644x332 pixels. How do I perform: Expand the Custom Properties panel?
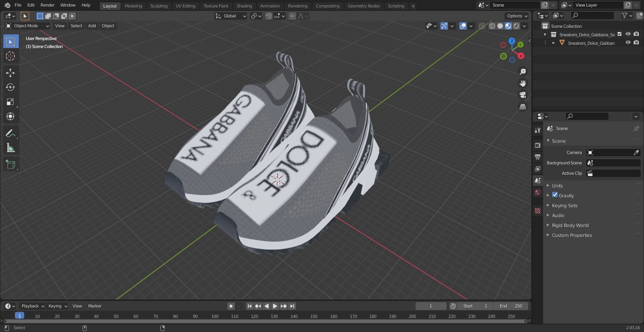click(572, 235)
